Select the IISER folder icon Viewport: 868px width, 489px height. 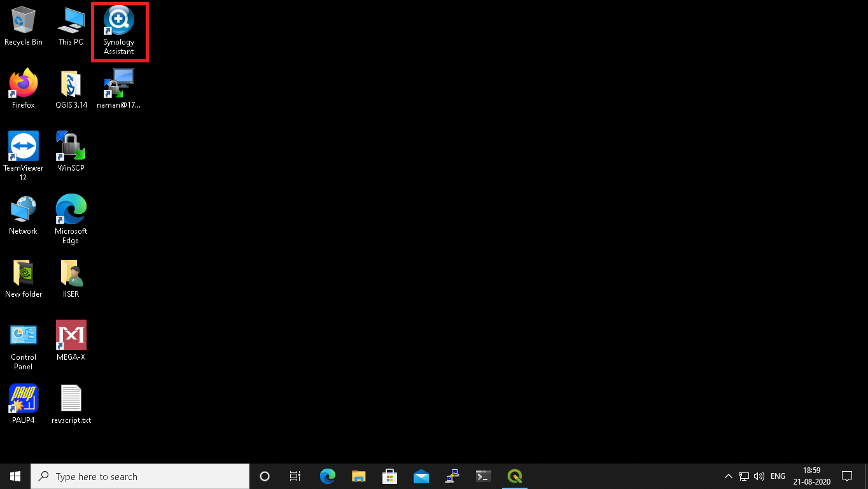[71, 278]
